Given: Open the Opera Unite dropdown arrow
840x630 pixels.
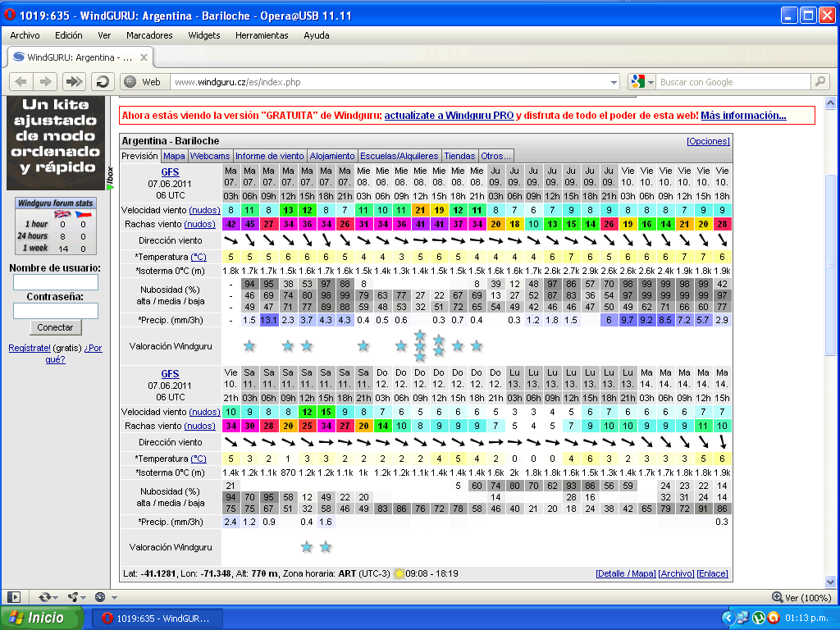Looking at the screenshot, I should pyautogui.click(x=84, y=597).
